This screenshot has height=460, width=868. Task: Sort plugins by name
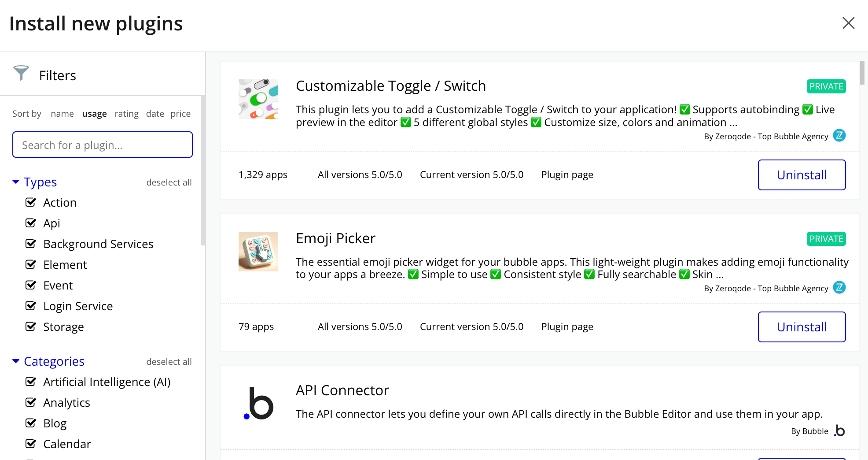[x=62, y=114]
